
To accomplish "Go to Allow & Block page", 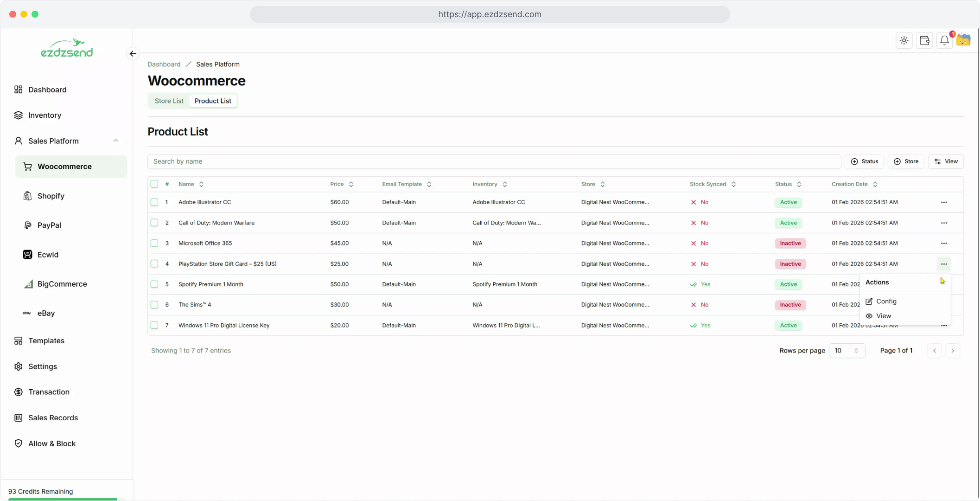I will pos(51,443).
